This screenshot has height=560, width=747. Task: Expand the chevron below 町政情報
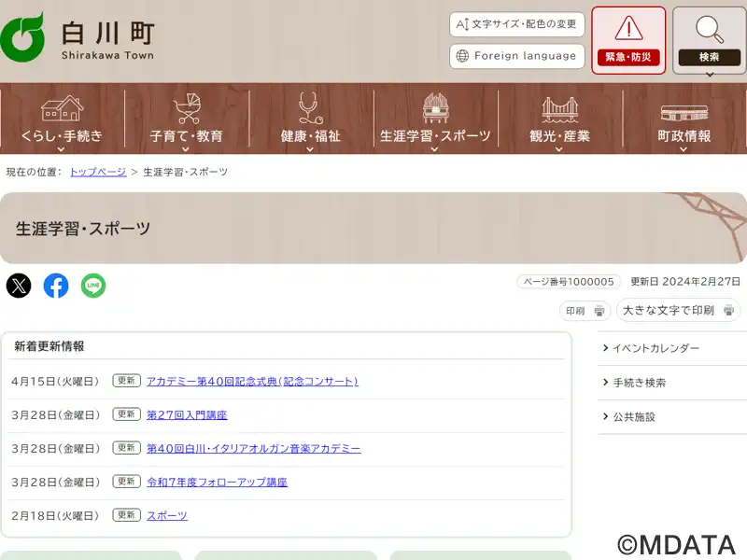[x=684, y=149]
